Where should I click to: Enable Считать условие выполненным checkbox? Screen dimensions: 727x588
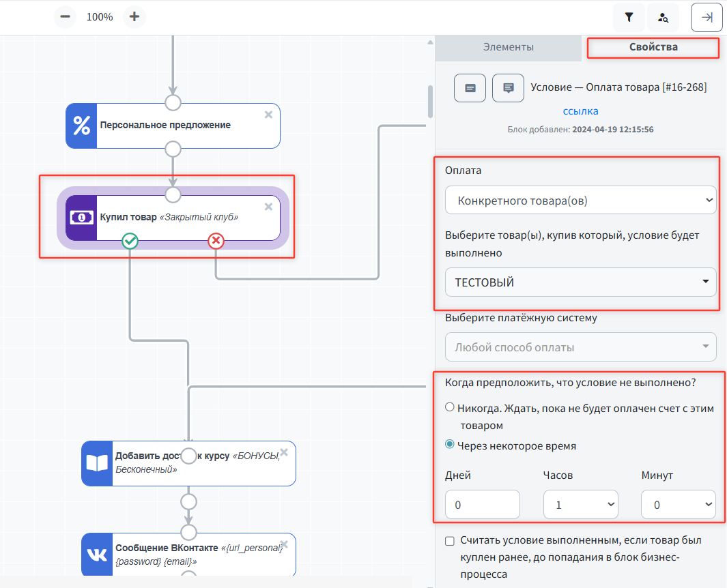[449, 541]
